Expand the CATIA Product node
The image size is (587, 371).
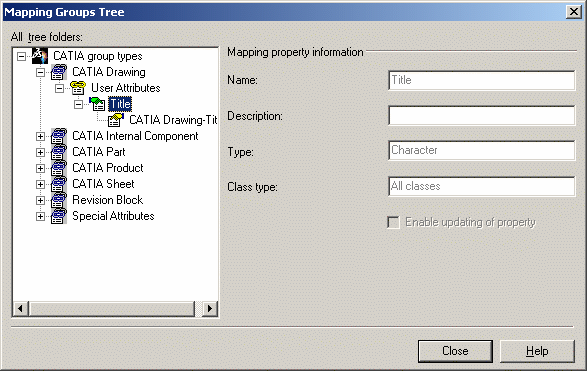(40, 168)
